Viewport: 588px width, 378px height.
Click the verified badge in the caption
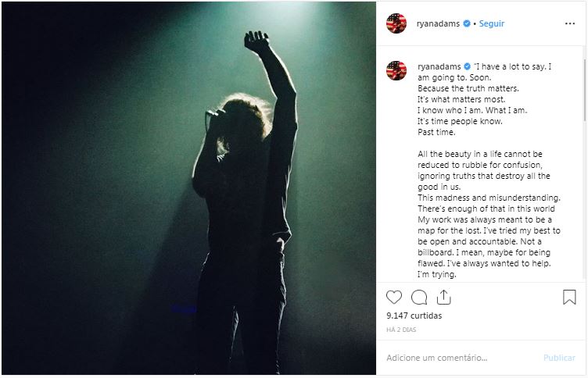point(467,66)
